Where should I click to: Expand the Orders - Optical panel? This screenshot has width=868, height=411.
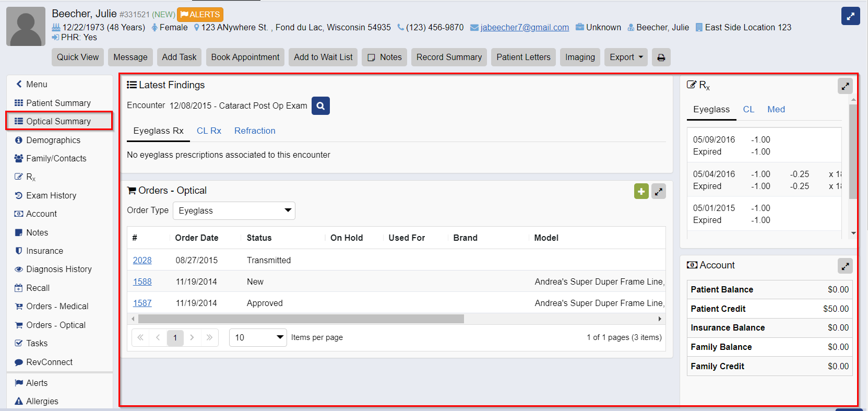659,192
